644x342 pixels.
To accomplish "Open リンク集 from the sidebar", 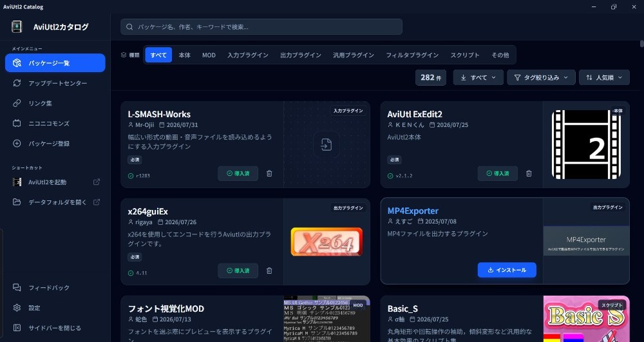I will coord(55,103).
